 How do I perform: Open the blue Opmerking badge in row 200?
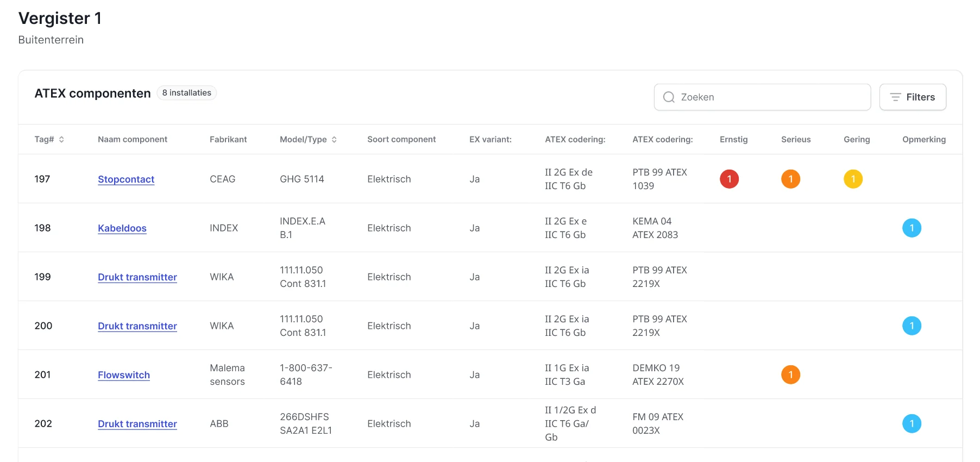coord(912,326)
